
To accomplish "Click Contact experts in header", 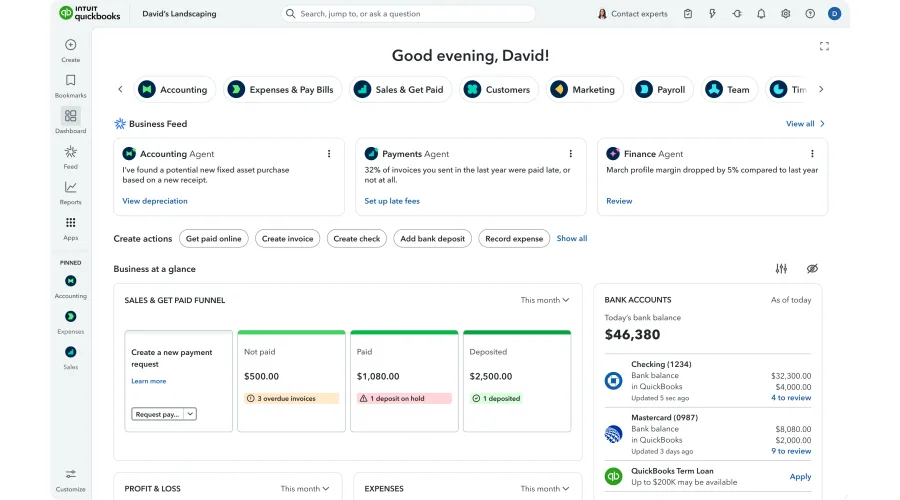I will [633, 14].
